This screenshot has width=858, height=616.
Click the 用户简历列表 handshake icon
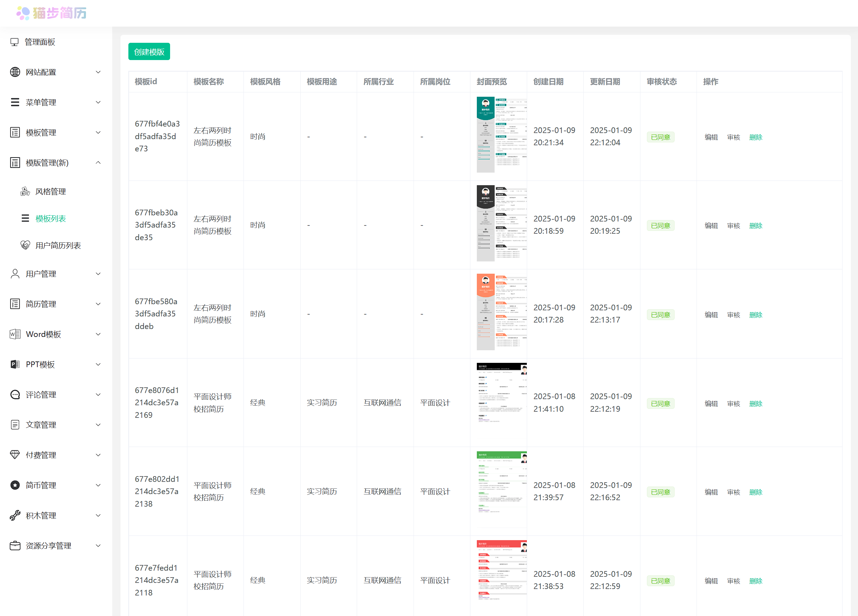(x=25, y=245)
